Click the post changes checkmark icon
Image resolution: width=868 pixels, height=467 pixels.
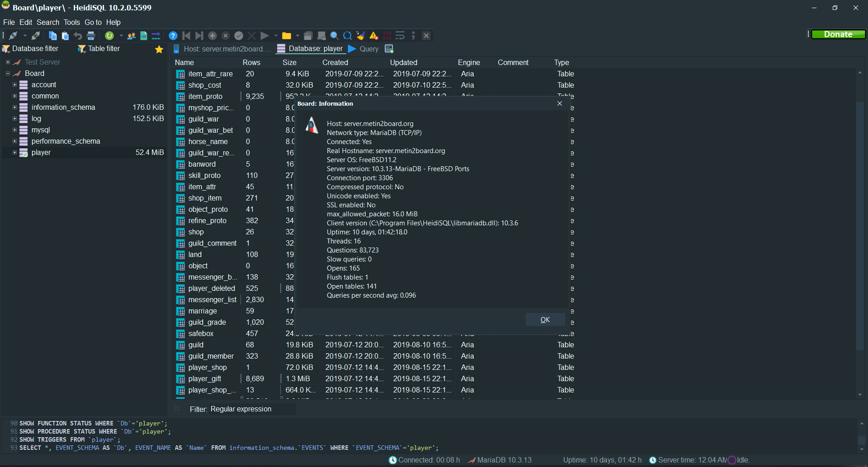click(x=239, y=36)
